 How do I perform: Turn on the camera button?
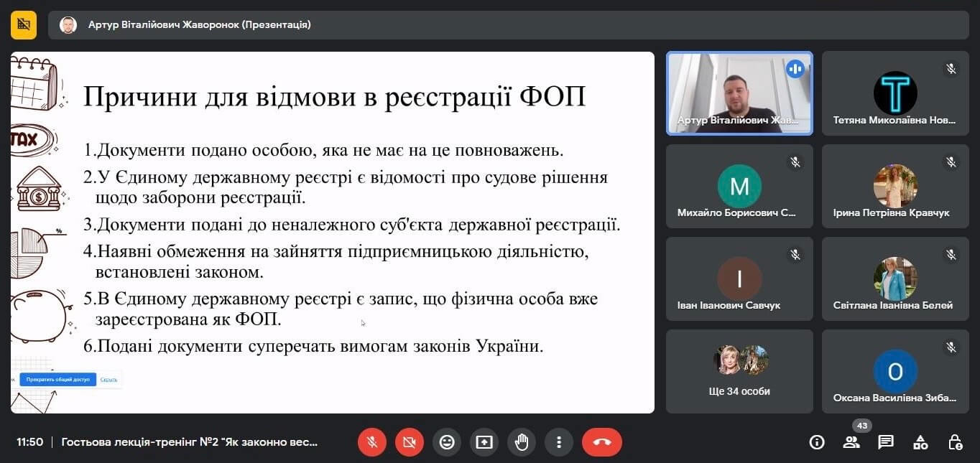pos(410,442)
